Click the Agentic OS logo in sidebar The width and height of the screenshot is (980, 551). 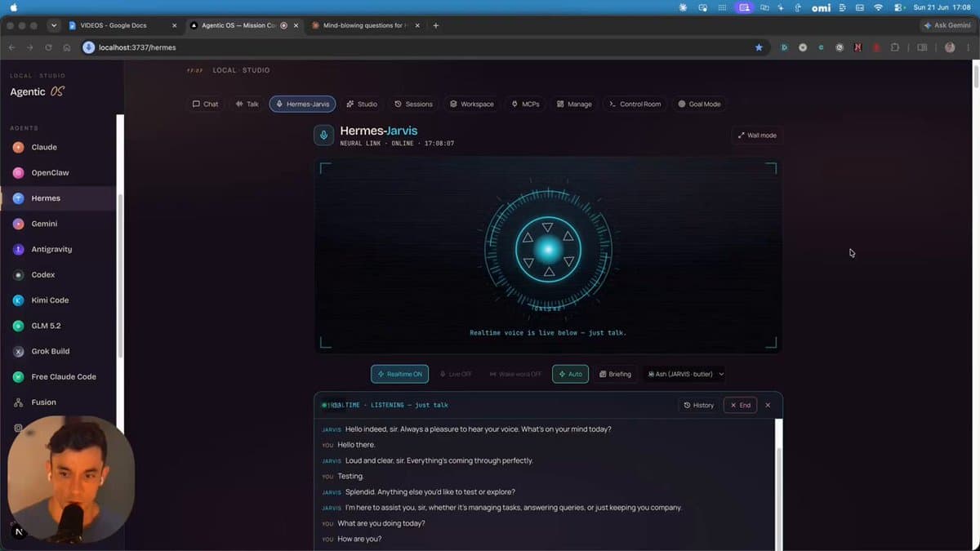pos(37,91)
